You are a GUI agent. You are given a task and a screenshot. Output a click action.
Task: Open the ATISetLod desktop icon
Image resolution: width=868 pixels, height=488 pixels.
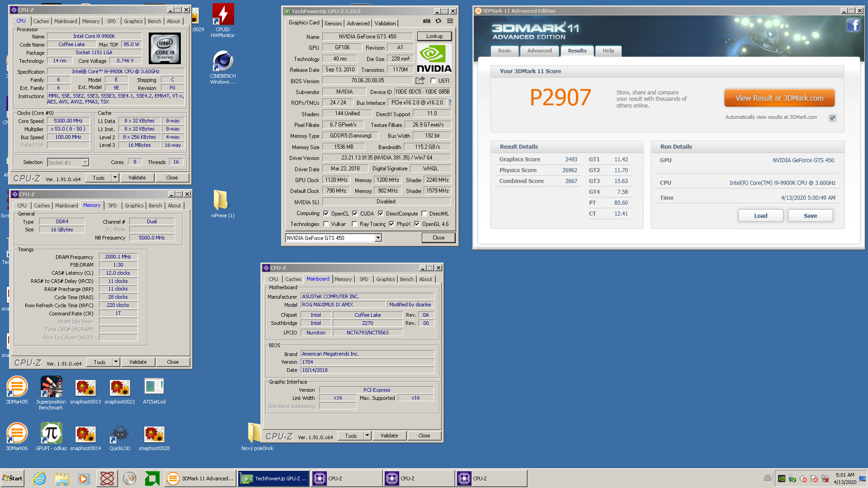(x=154, y=390)
